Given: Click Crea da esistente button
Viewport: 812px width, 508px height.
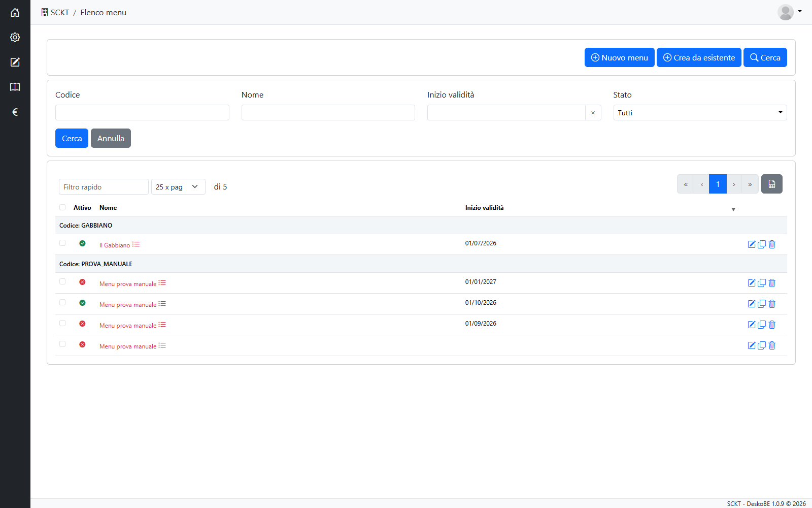Looking at the screenshot, I should pos(699,57).
